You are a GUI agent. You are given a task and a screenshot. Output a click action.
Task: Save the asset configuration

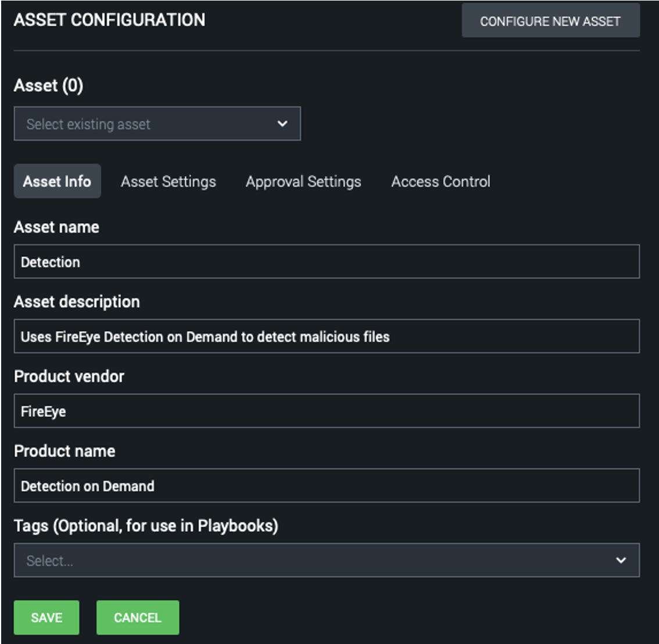pyautogui.click(x=46, y=617)
